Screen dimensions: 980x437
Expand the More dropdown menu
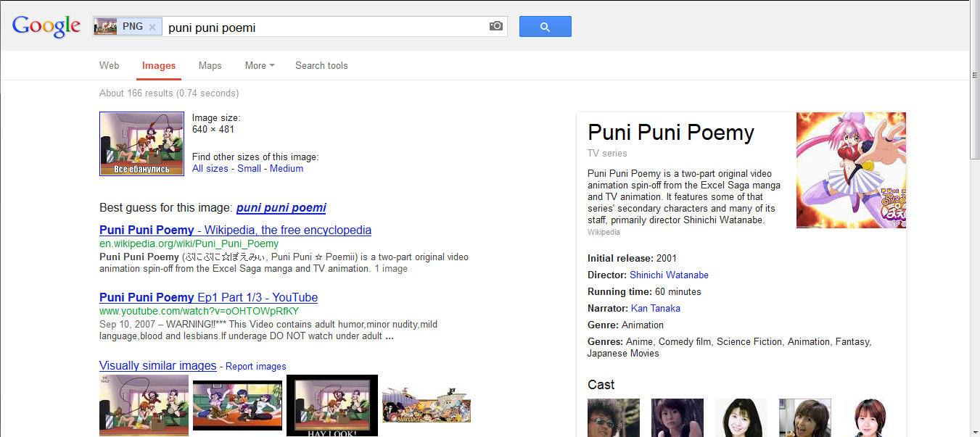(260, 65)
